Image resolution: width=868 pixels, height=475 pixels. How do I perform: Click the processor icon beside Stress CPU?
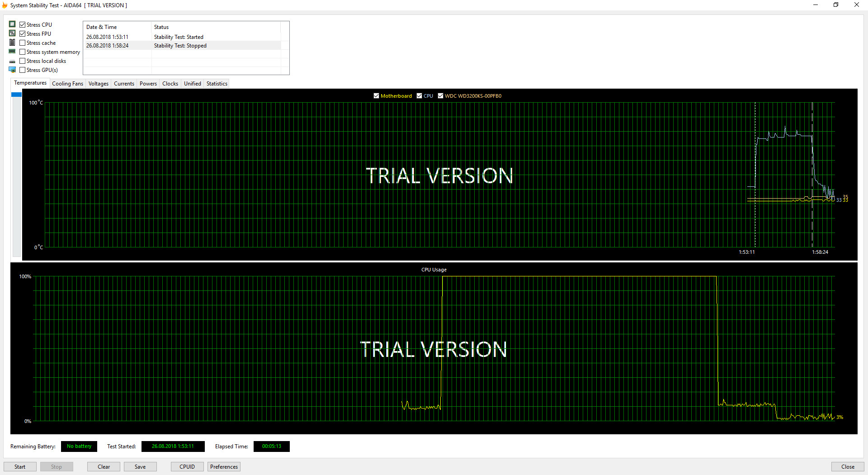click(x=12, y=24)
